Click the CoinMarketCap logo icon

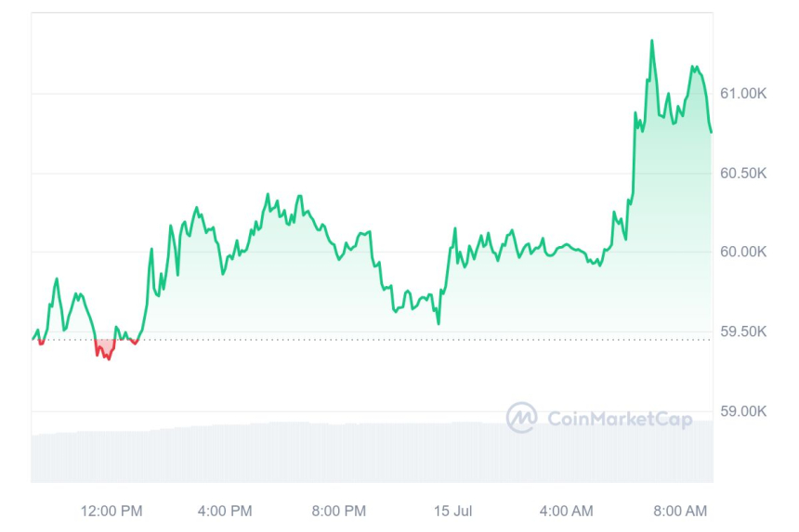pos(521,418)
